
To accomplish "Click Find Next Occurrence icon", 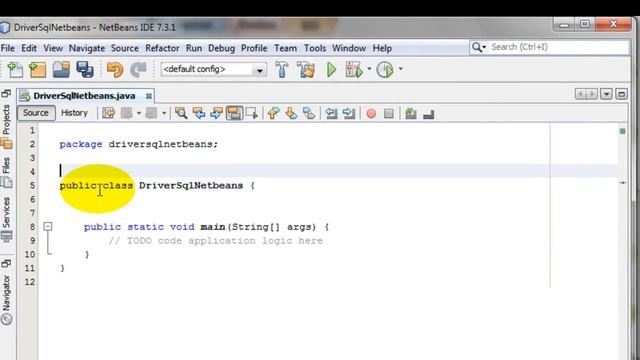I will [216, 113].
